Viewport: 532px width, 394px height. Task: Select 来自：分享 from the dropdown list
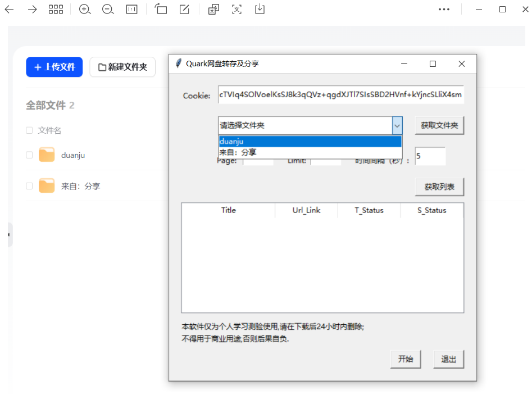(310, 152)
